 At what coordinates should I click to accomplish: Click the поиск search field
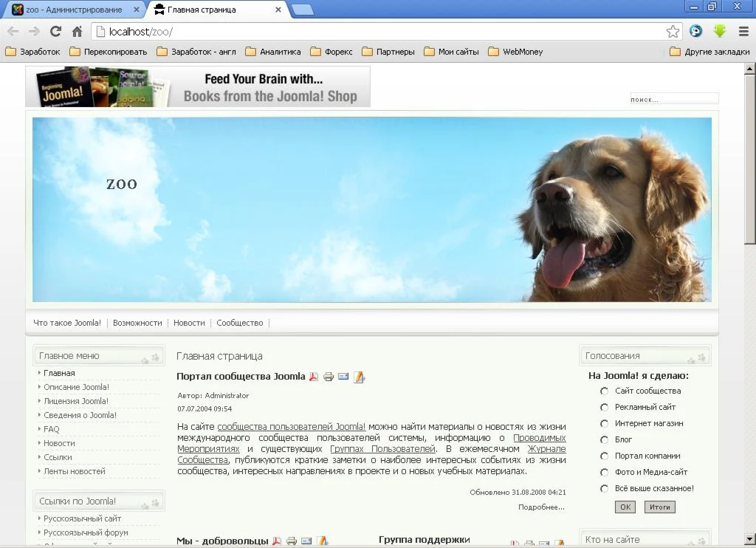(673, 99)
